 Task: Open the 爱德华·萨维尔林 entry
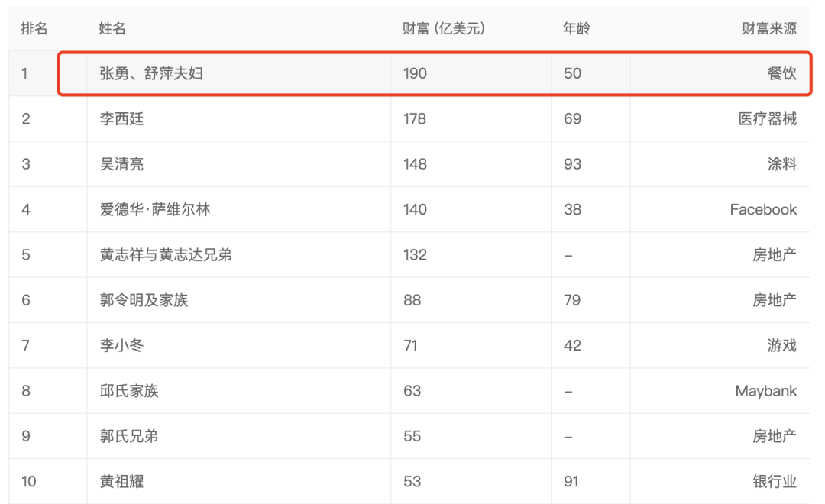(155, 209)
